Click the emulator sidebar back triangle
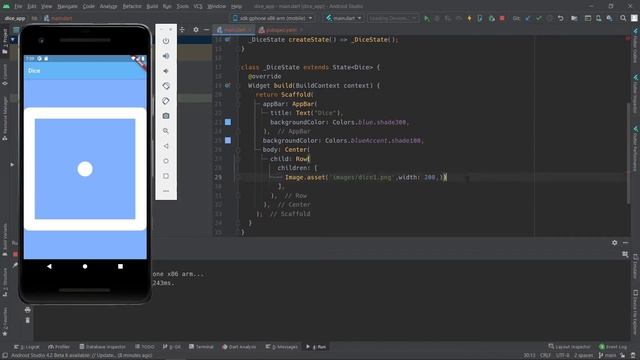The height and width of the screenshot is (360, 640). pos(166,146)
